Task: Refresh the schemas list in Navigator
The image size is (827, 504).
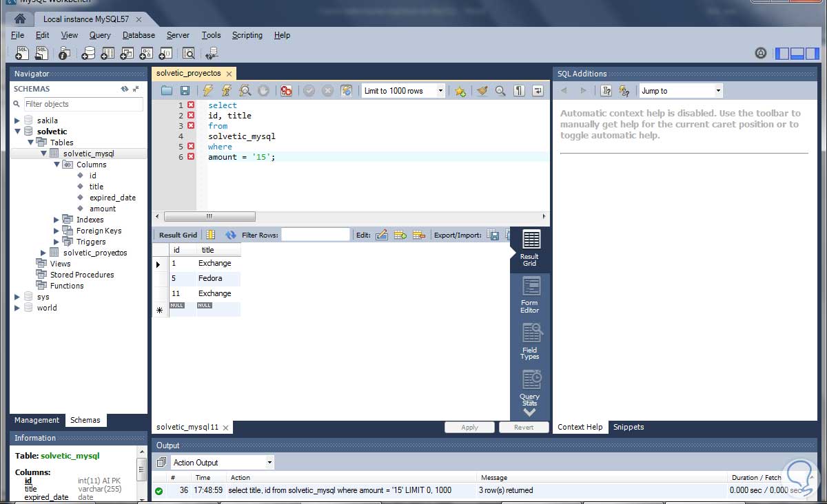Action: [x=125, y=89]
